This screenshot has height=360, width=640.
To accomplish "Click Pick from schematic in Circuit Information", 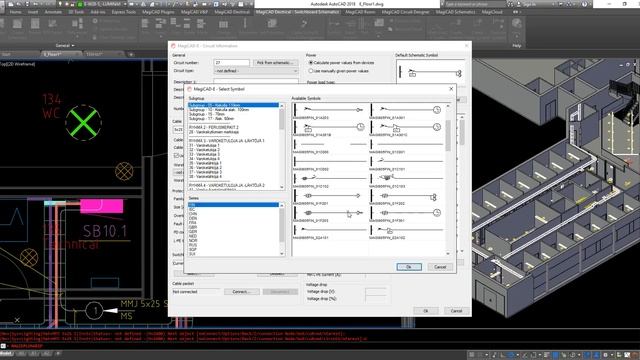I will pos(275,63).
